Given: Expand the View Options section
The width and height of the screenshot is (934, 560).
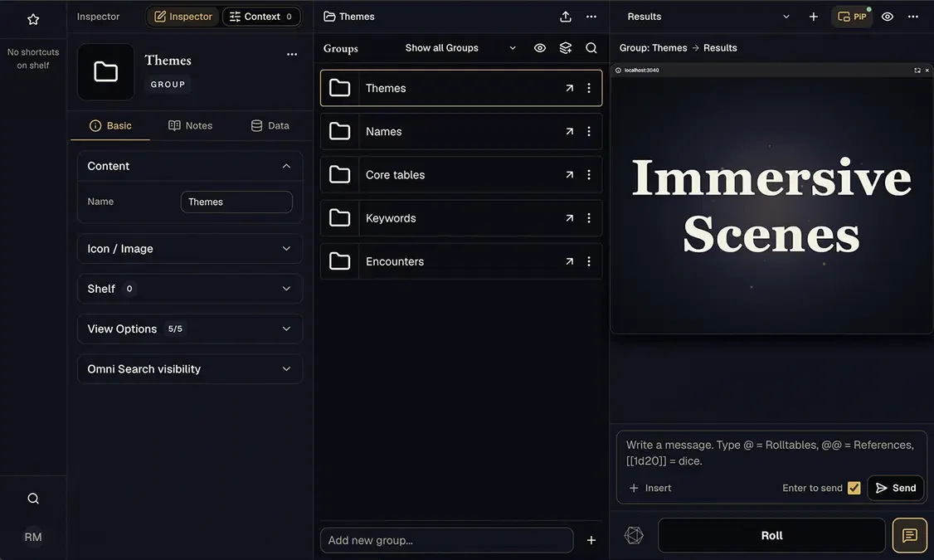Looking at the screenshot, I should (190, 329).
